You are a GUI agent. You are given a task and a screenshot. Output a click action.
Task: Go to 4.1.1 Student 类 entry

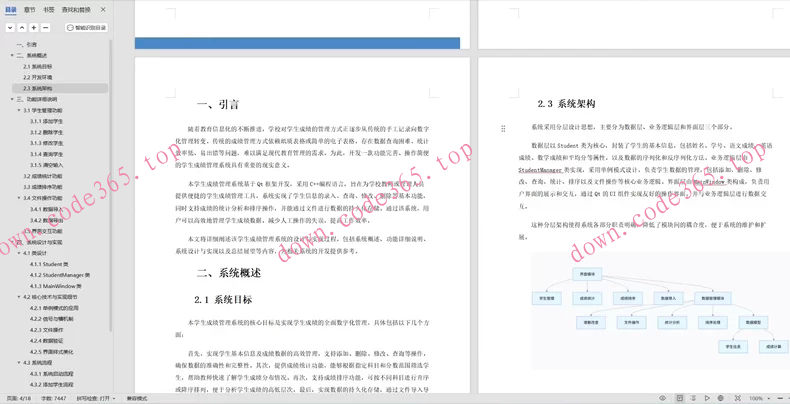click(x=49, y=264)
